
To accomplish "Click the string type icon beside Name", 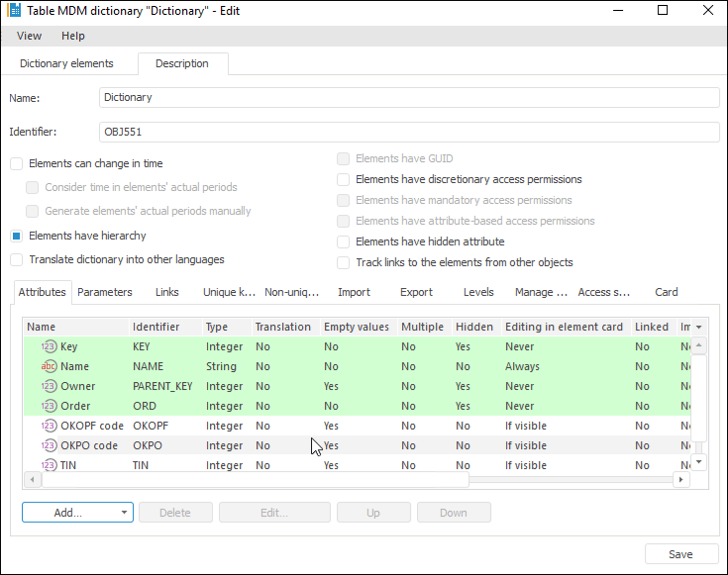I will click(50, 367).
